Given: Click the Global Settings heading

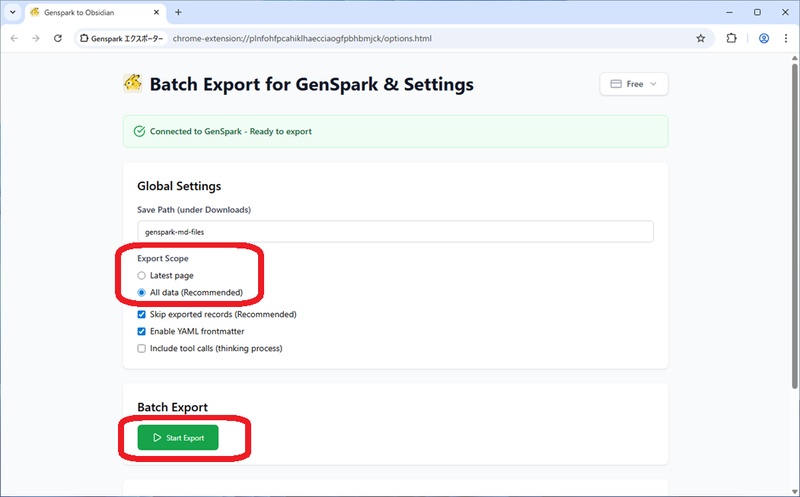Looking at the screenshot, I should [179, 186].
